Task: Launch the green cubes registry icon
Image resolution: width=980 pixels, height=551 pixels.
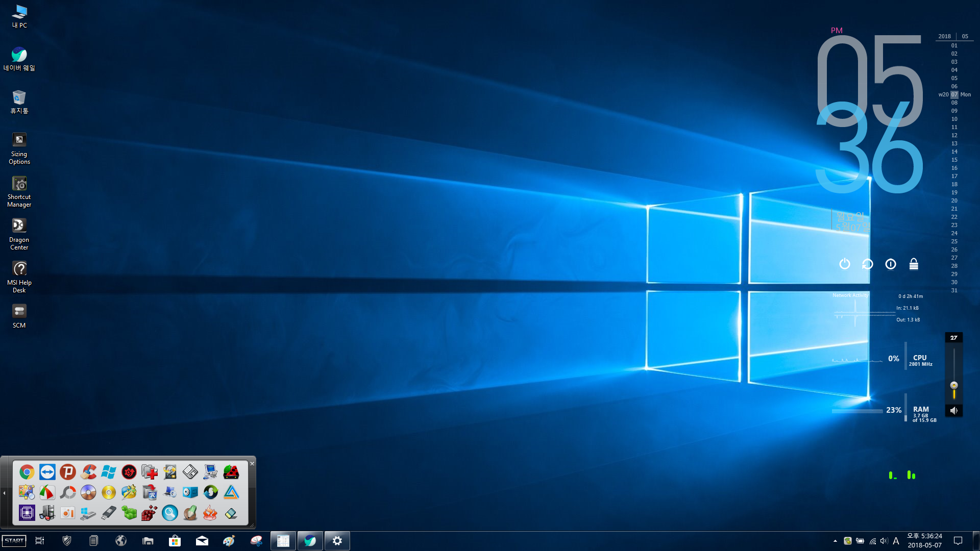Action: click(x=129, y=513)
